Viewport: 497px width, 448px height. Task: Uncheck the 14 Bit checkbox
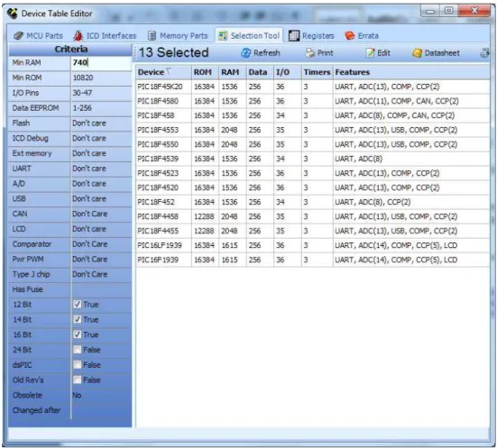pos(77,319)
